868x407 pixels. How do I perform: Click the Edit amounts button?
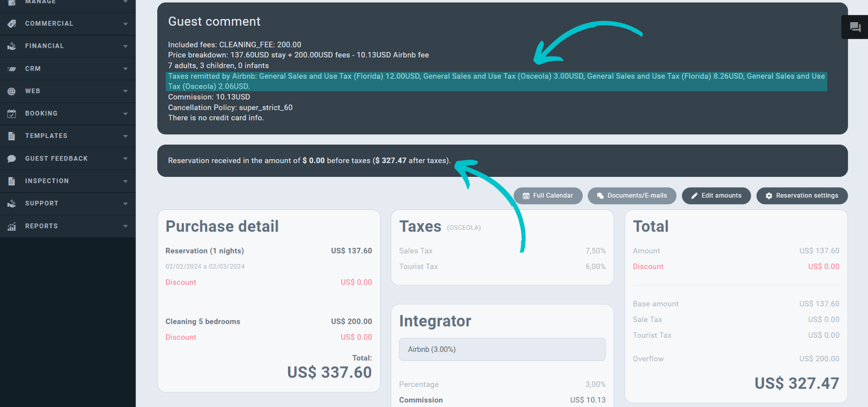(716, 195)
